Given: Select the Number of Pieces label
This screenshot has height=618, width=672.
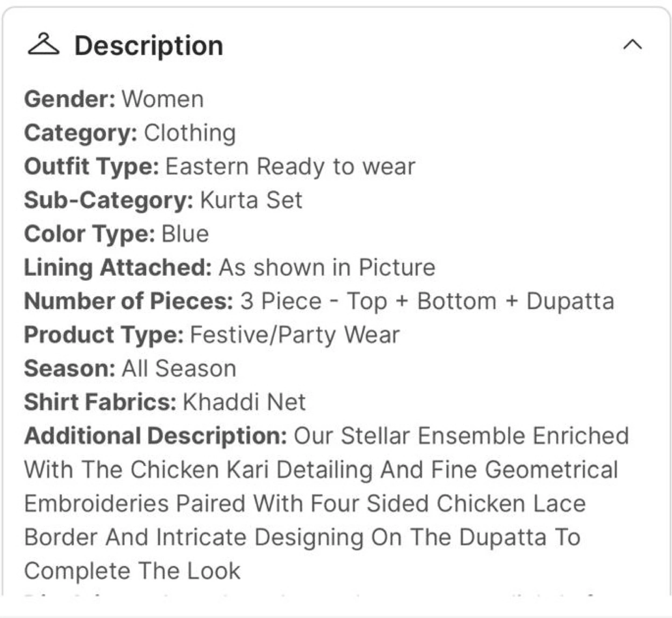Looking at the screenshot, I should point(128,301).
